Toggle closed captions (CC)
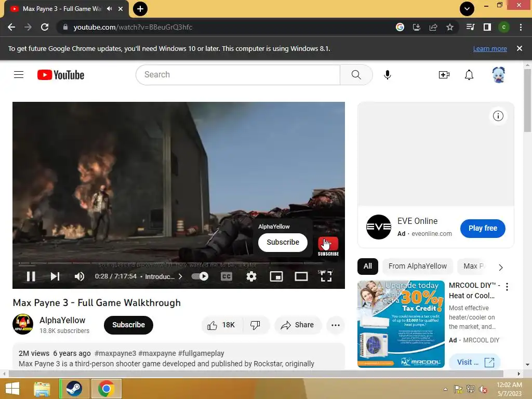The width and height of the screenshot is (532, 399). pyautogui.click(x=227, y=276)
